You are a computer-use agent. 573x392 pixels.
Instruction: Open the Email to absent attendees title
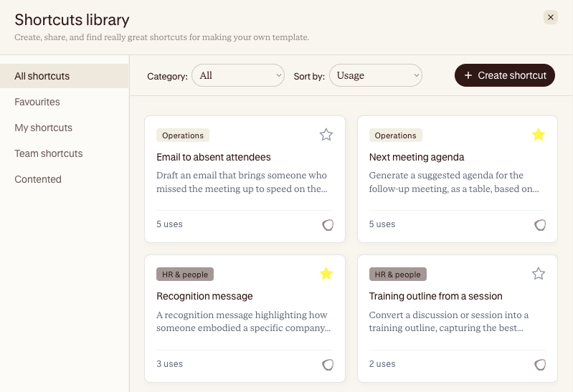click(214, 157)
